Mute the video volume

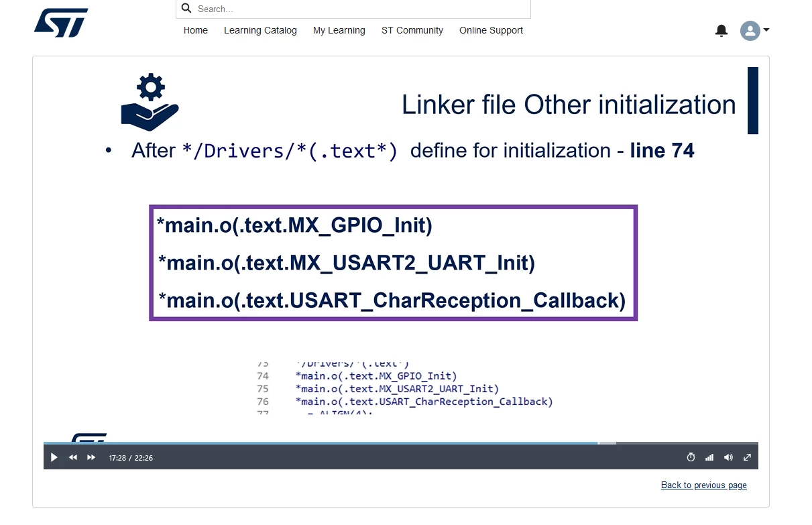728,457
